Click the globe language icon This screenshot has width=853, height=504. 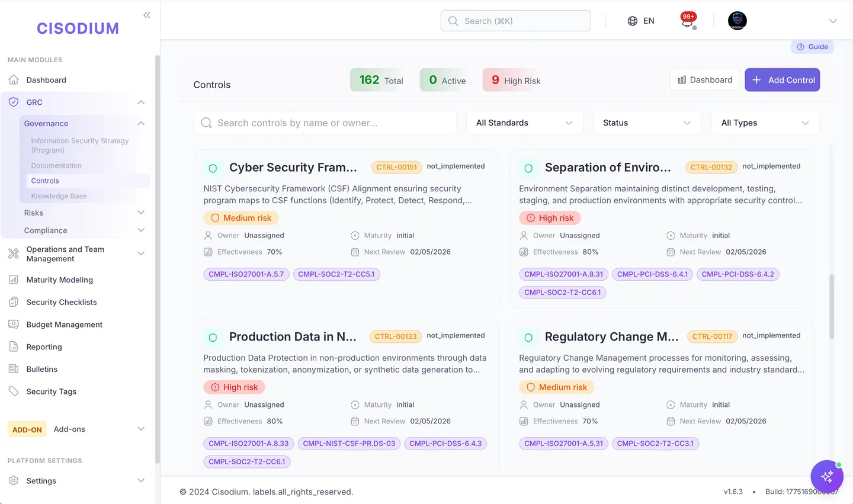[633, 21]
